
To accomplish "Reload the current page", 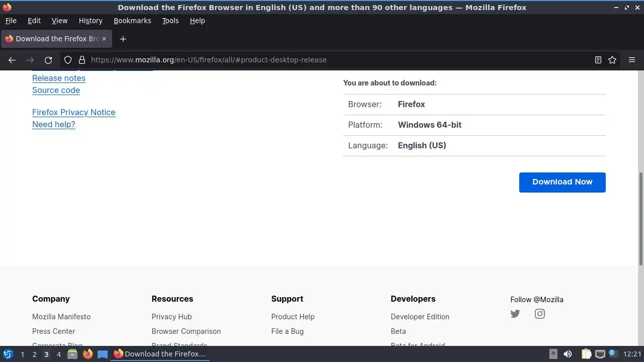I will 48,60.
